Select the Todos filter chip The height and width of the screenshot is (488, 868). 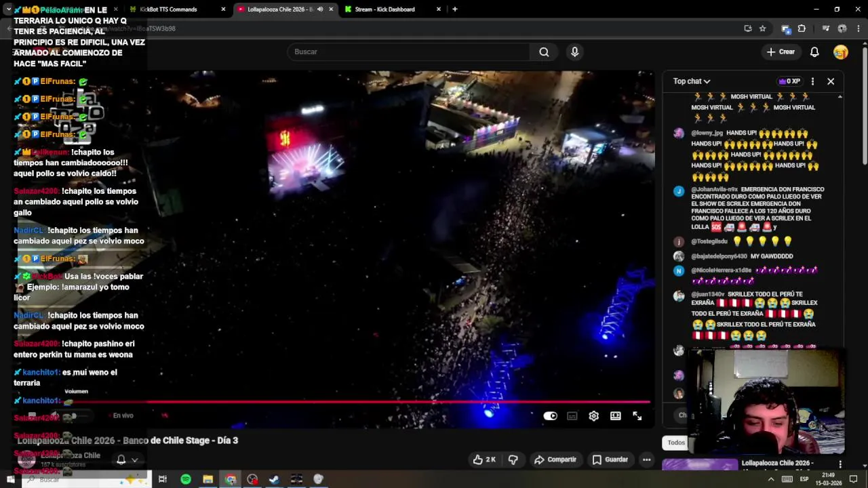[x=676, y=443]
